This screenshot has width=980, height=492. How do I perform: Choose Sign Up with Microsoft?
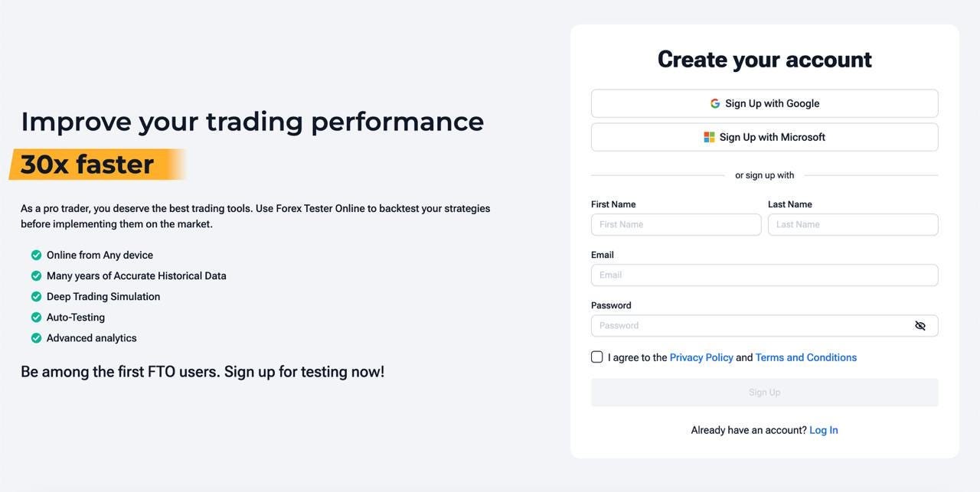click(764, 137)
